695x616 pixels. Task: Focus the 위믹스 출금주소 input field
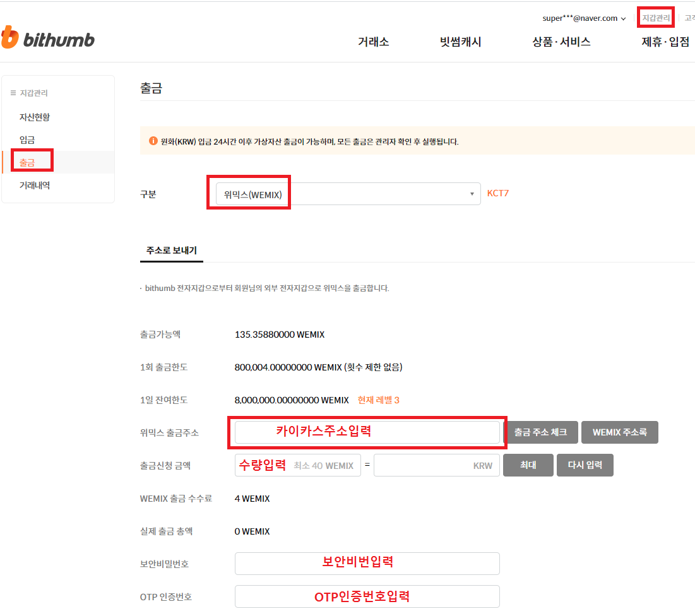(x=367, y=432)
